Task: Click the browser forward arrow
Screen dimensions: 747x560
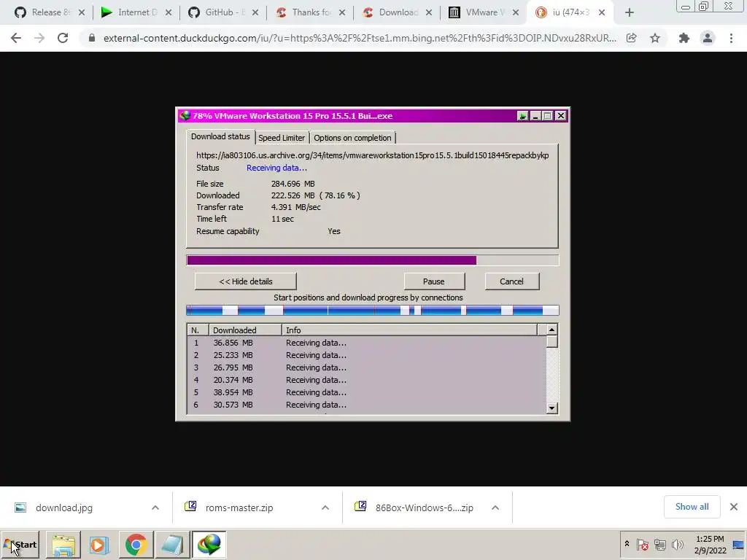Action: [39, 38]
